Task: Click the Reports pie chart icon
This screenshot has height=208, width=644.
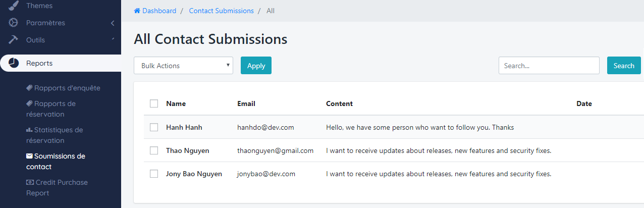Action: (x=14, y=63)
